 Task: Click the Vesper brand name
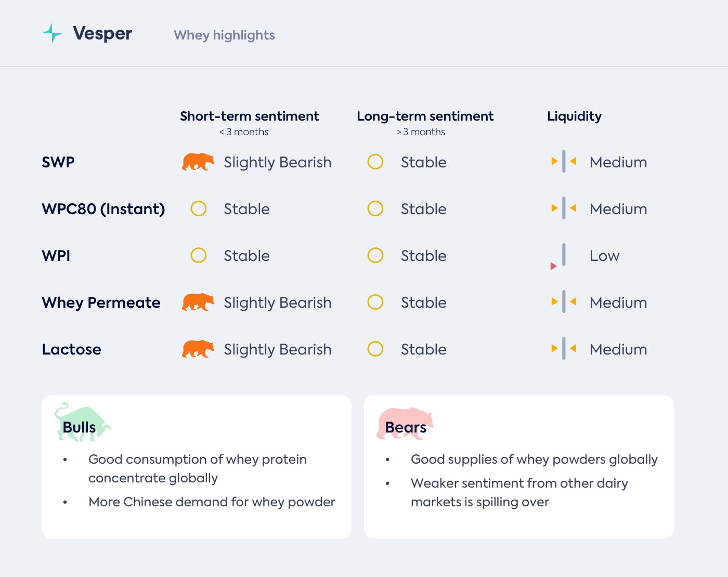102,34
